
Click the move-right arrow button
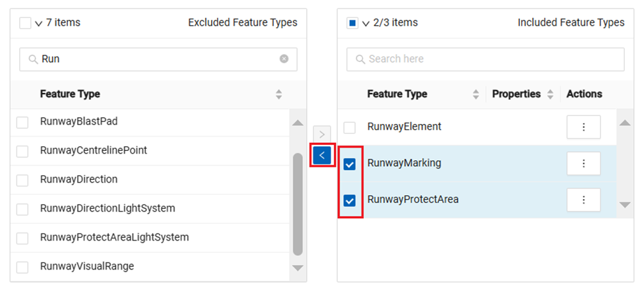coord(322,134)
